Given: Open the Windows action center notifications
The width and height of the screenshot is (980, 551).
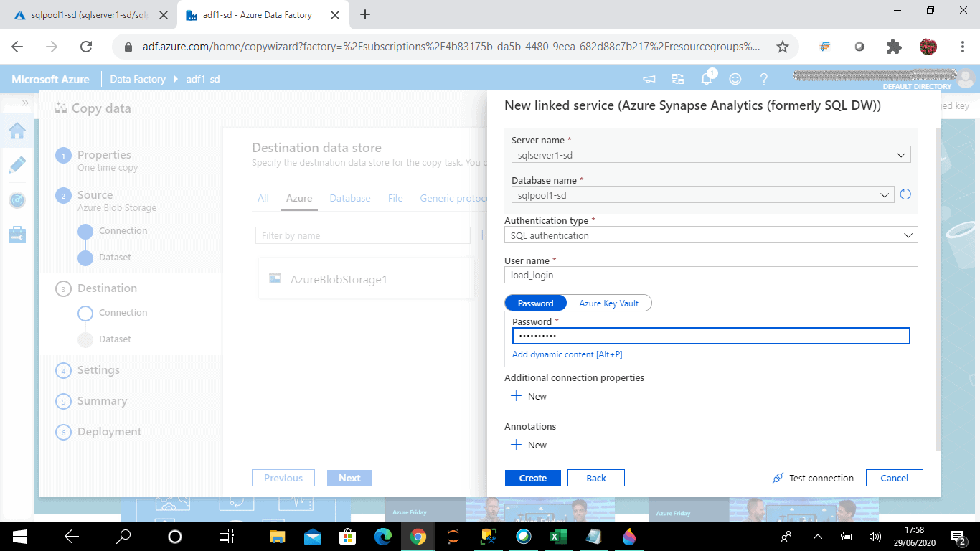Looking at the screenshot, I should [958, 536].
